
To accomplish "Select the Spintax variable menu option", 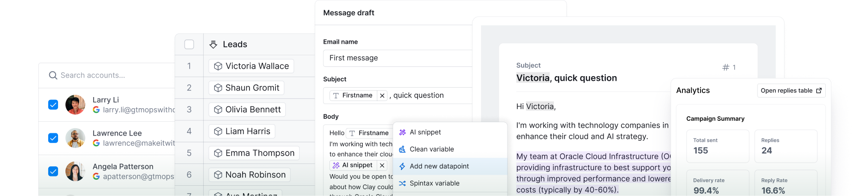I will (x=434, y=183).
